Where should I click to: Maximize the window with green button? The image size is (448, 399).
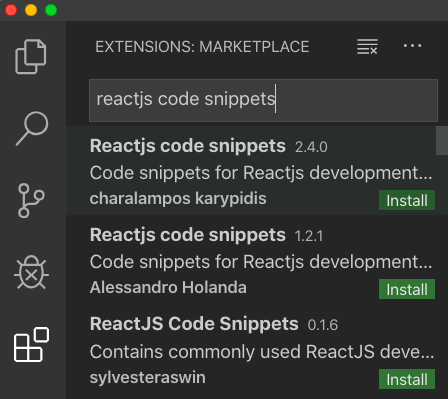coord(51,10)
